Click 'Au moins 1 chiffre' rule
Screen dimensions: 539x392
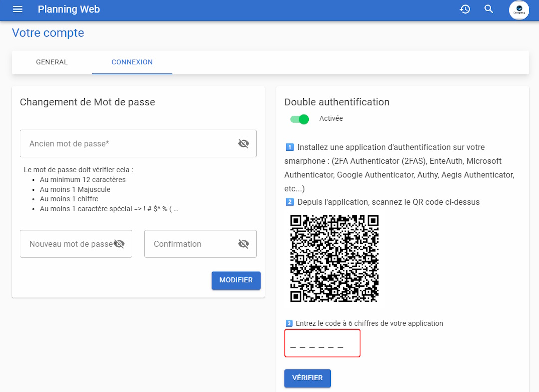point(69,199)
